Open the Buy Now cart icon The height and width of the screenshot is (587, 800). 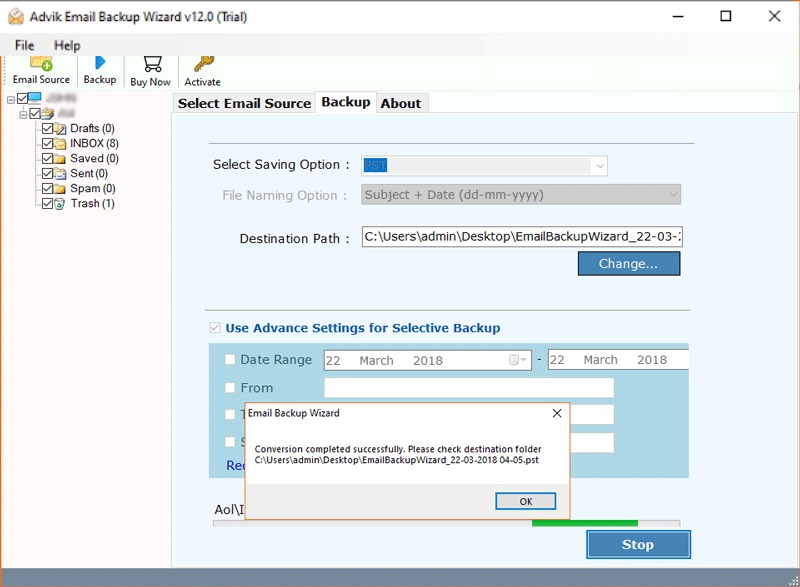tap(152, 64)
